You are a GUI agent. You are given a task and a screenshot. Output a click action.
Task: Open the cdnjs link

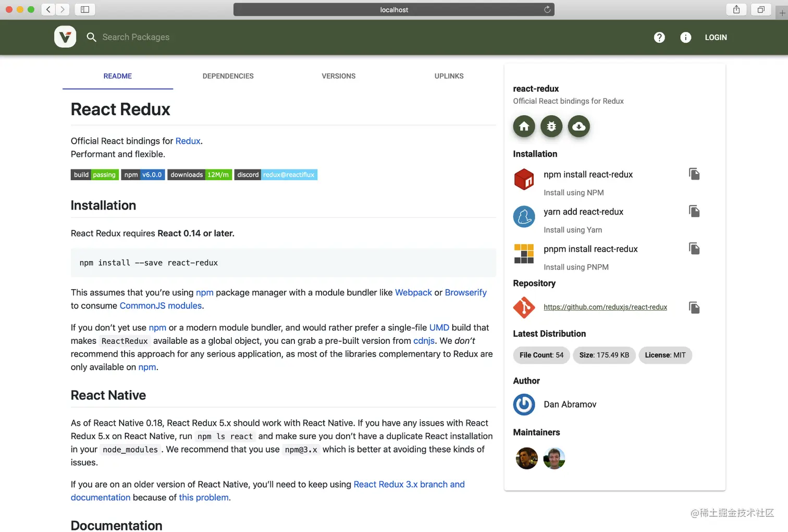click(x=424, y=341)
